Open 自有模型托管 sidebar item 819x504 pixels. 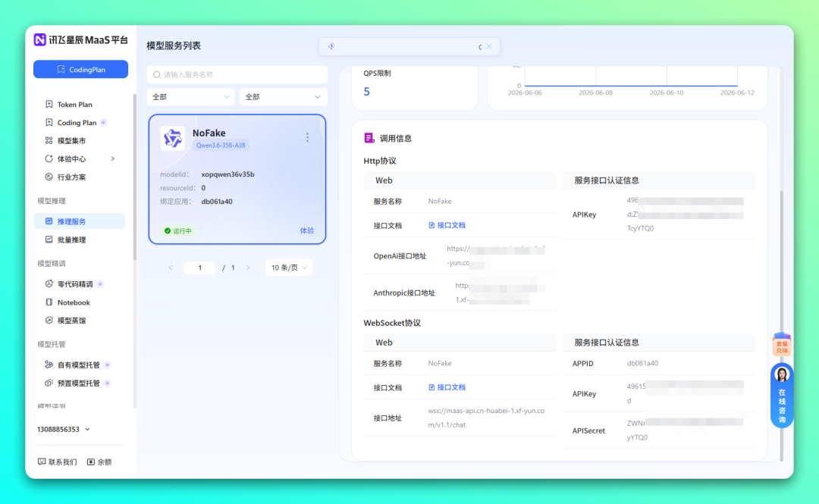click(x=78, y=365)
